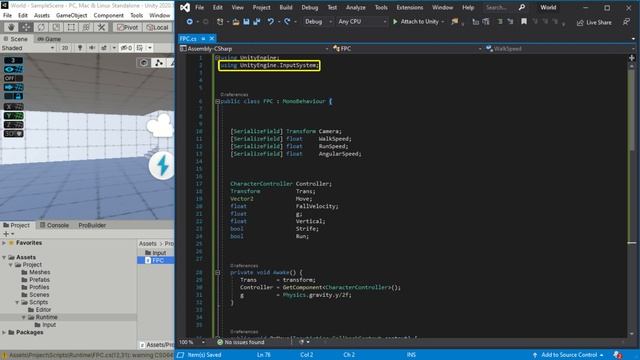
Task: Select the Rotate tool in Unity toolbar
Action: (41, 27)
